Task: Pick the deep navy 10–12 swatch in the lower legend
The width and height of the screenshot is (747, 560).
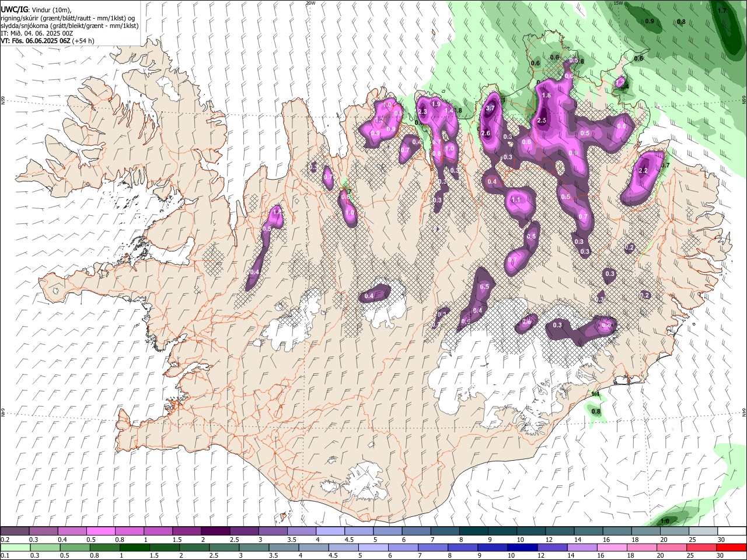Action: click(x=522, y=547)
